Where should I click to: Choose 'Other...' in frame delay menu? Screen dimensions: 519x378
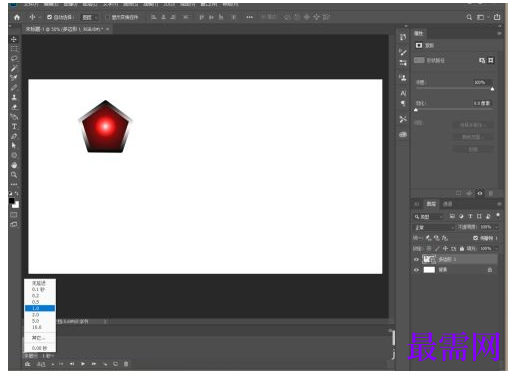click(x=40, y=338)
